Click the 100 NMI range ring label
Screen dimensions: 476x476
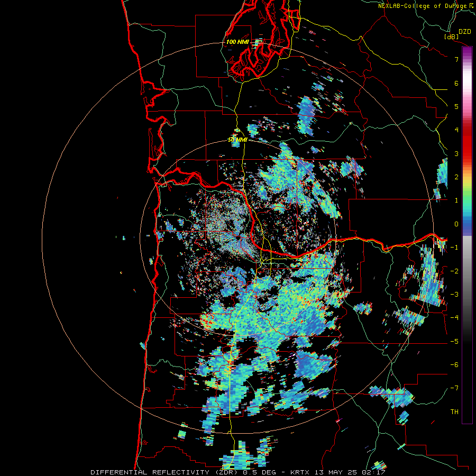pos(237,42)
